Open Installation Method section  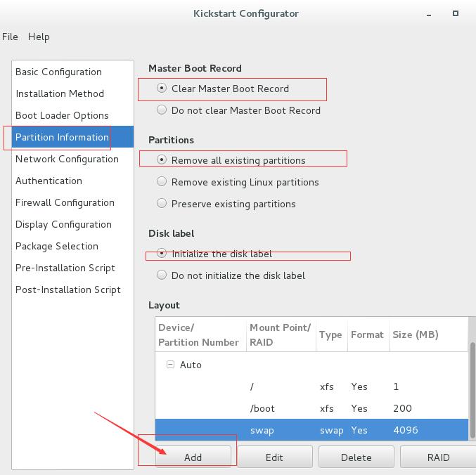72,93
